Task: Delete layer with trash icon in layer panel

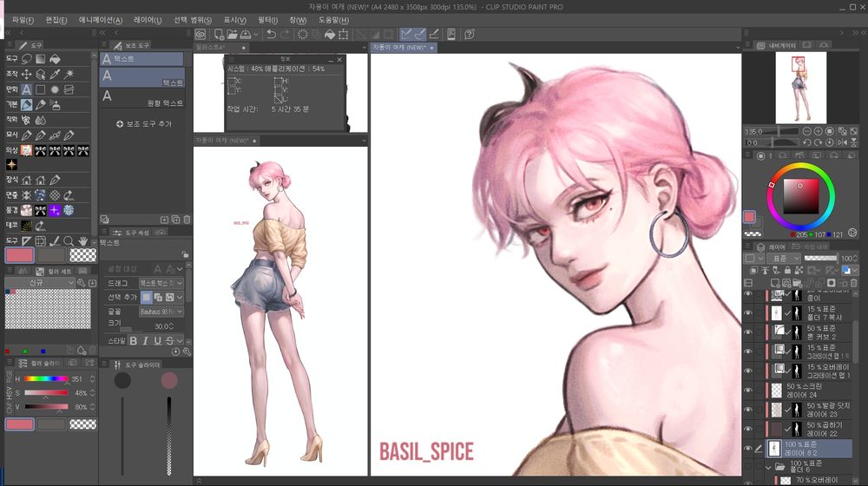Action: (x=855, y=283)
